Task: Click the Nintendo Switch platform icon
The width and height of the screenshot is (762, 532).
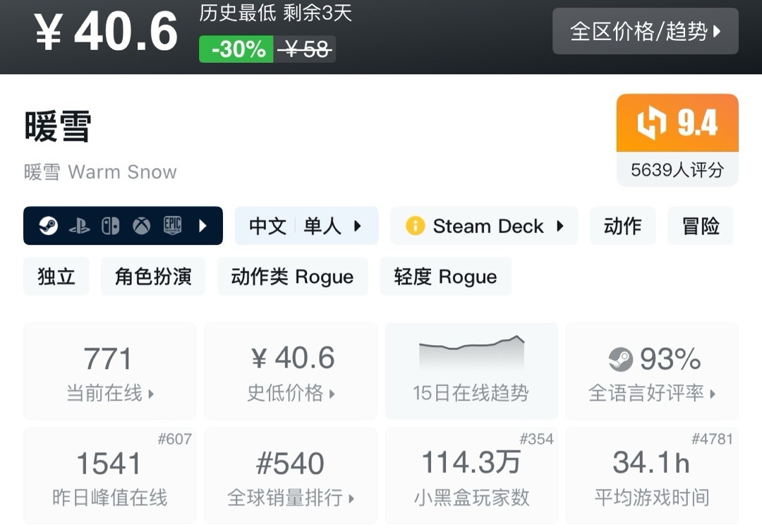Action: (x=110, y=226)
